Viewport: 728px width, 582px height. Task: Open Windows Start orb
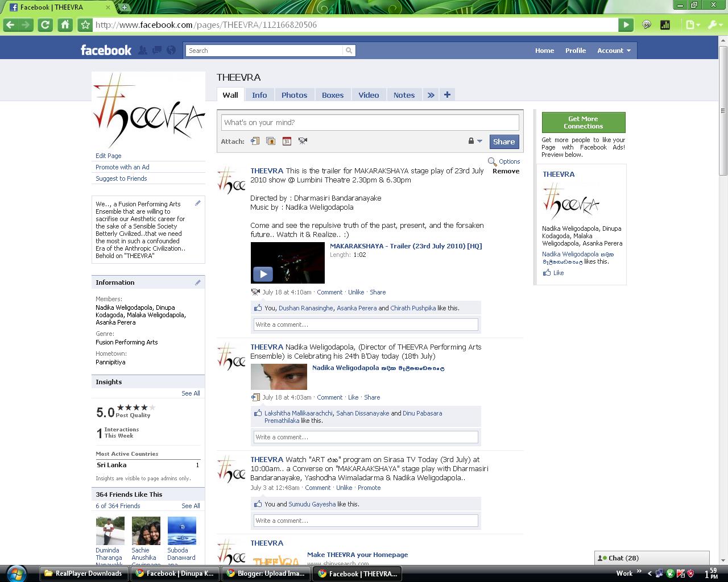pos(16,573)
